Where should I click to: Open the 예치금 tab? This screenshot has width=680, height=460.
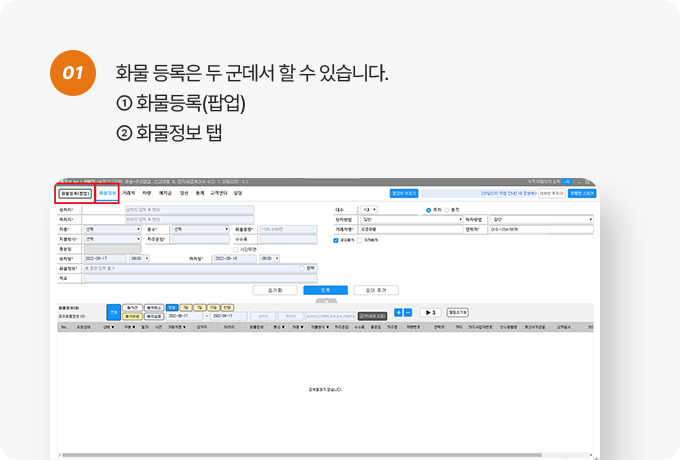[165, 193]
